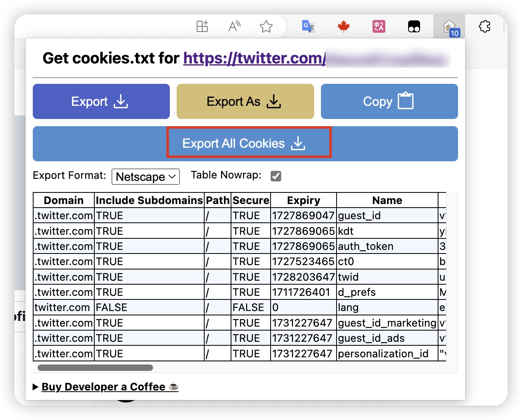This screenshot has width=522, height=420.
Task: Click the .twitter.com domain in guest_id row
Action: click(64, 216)
